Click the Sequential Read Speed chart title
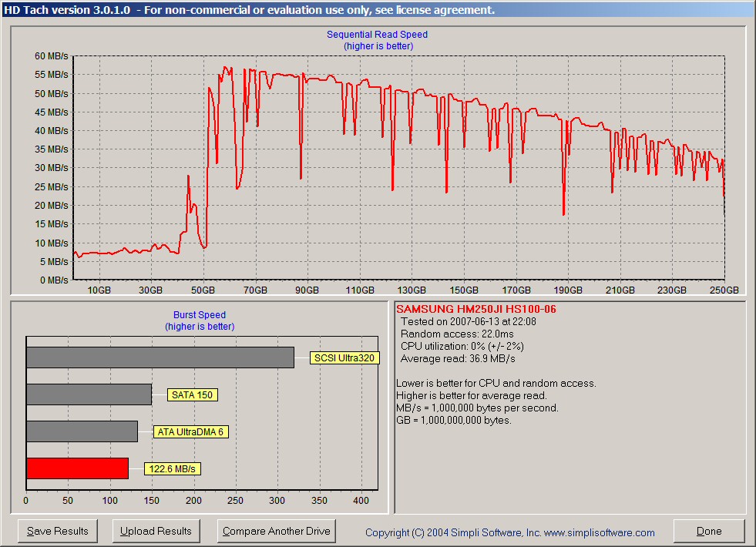This screenshot has width=756, height=547. [x=377, y=35]
